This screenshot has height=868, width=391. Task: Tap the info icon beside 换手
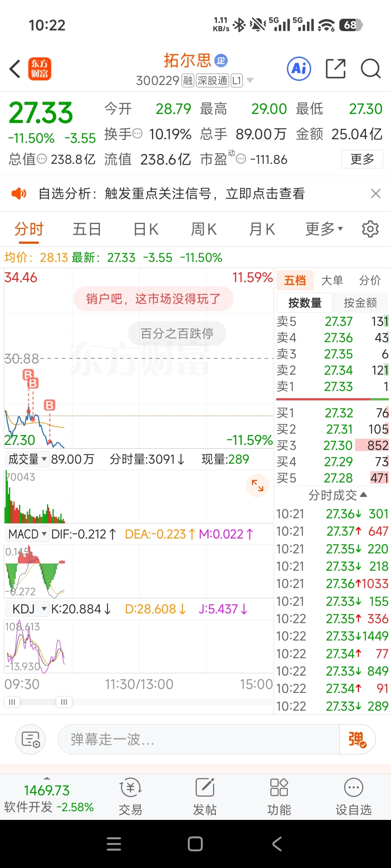coord(138,134)
